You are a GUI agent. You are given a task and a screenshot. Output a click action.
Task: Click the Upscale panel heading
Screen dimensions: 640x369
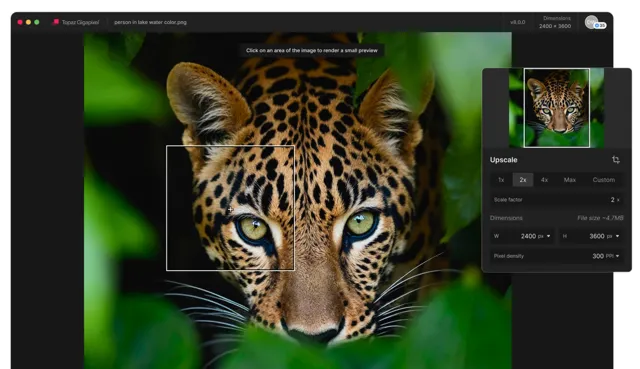point(504,160)
